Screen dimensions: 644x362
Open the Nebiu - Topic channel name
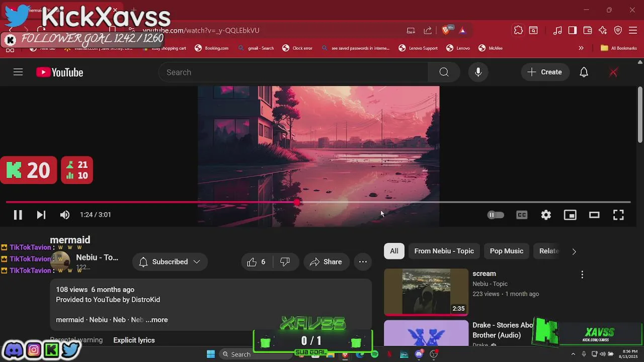(97, 257)
